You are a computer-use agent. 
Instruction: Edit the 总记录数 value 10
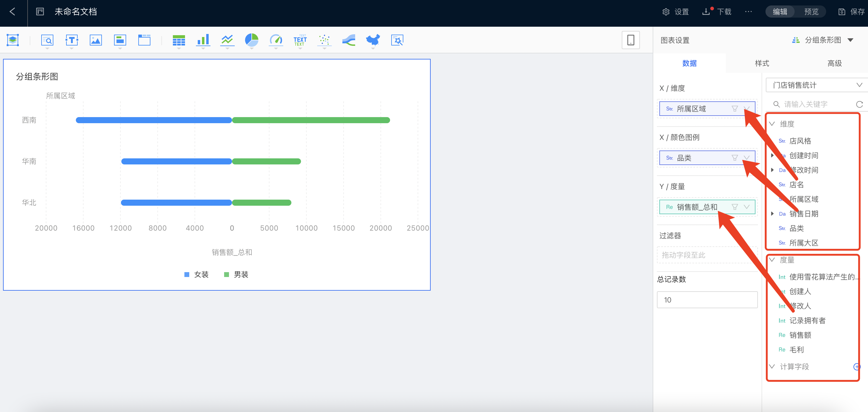click(x=707, y=300)
